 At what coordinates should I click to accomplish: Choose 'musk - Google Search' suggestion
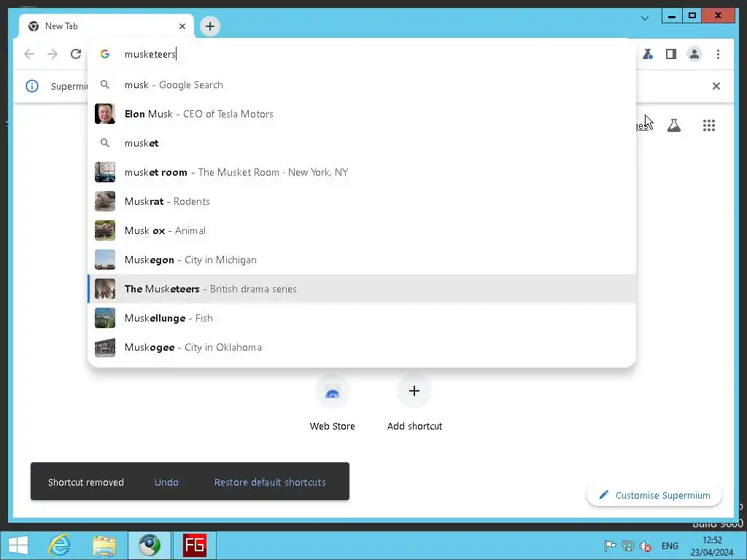[362, 85]
